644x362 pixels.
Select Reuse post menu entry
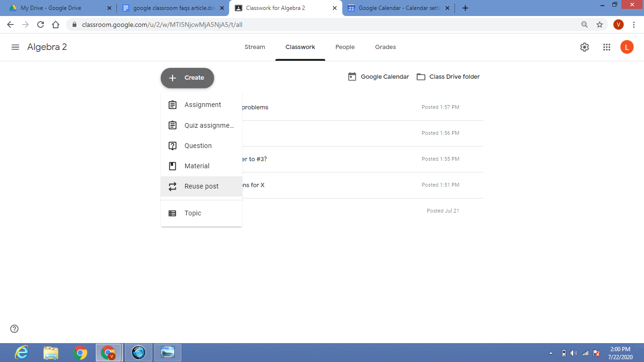tap(201, 186)
